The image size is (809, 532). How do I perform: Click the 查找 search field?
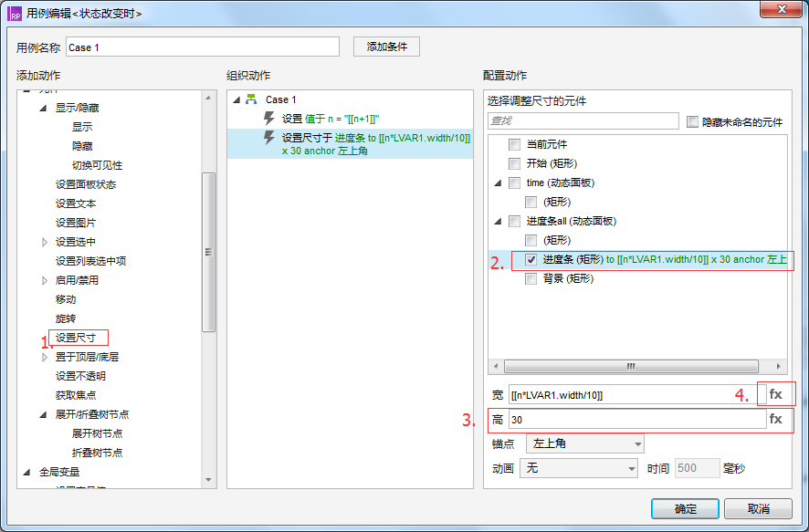[583, 120]
